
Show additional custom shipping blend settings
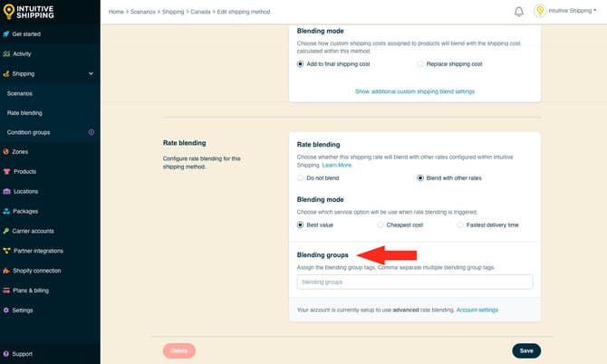coord(415,91)
